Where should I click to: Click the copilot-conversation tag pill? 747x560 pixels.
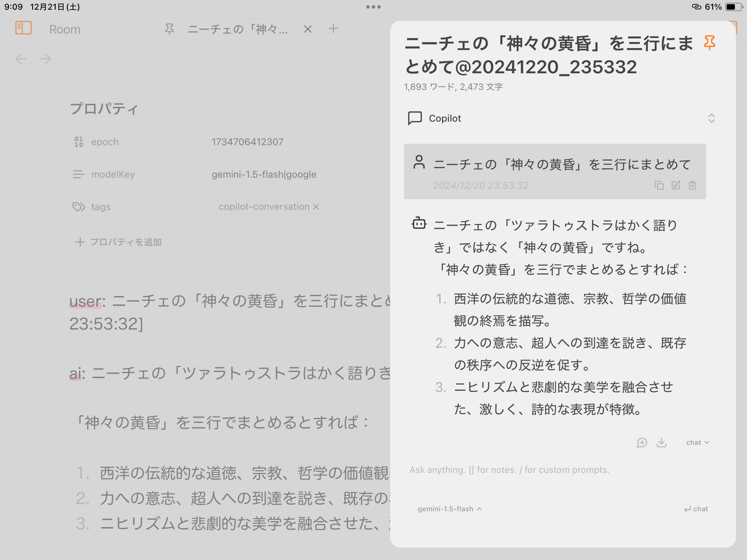(268, 207)
